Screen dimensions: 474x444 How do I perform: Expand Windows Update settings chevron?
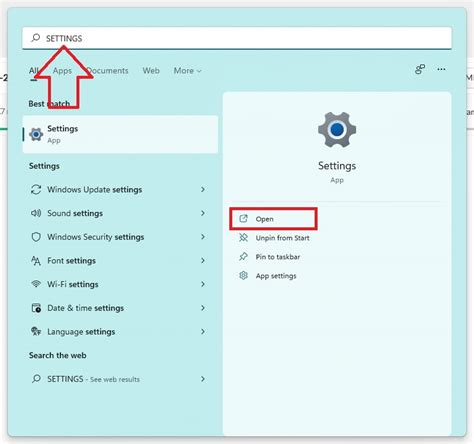(x=203, y=189)
